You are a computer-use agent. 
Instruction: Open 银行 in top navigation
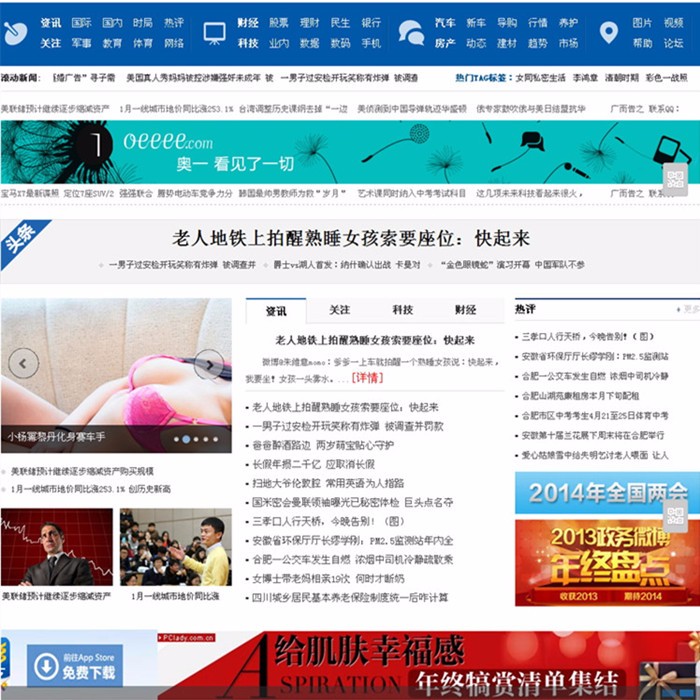[371, 23]
